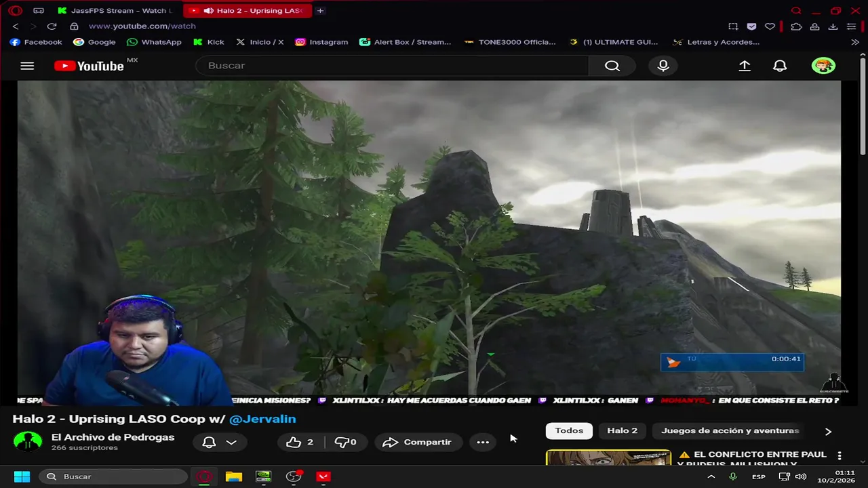Toggle the channel subscription notification bell
The width and height of the screenshot is (868, 488).
pyautogui.click(x=209, y=442)
